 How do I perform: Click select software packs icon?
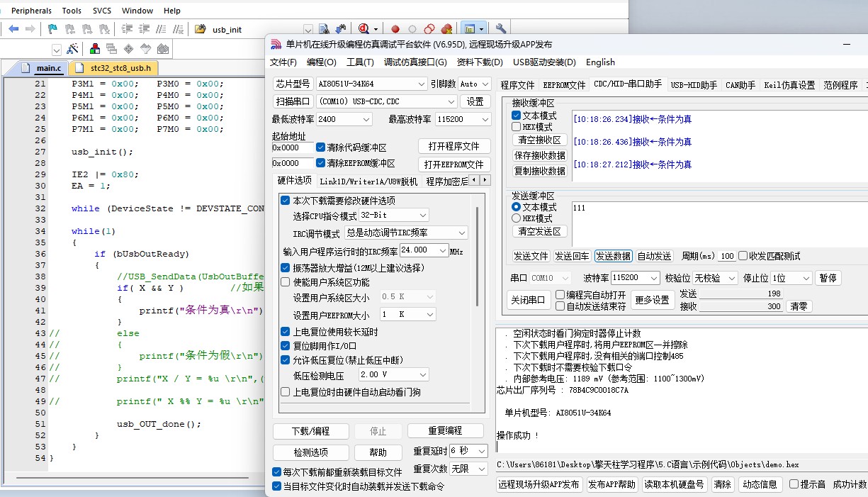(145, 50)
